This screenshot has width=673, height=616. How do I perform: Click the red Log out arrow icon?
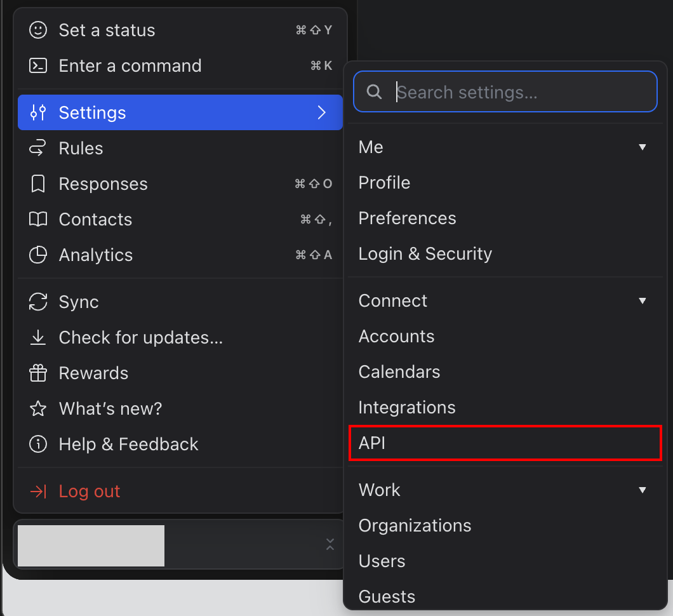pos(37,492)
